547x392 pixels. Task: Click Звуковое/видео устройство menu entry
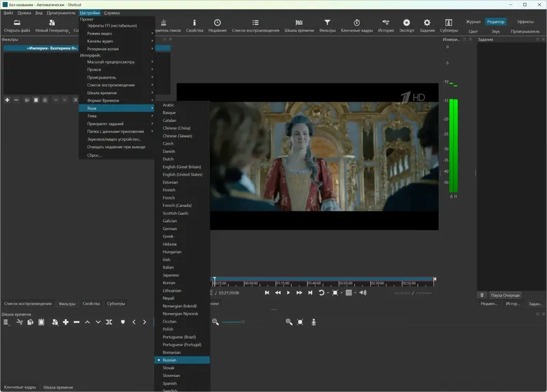click(x=114, y=139)
